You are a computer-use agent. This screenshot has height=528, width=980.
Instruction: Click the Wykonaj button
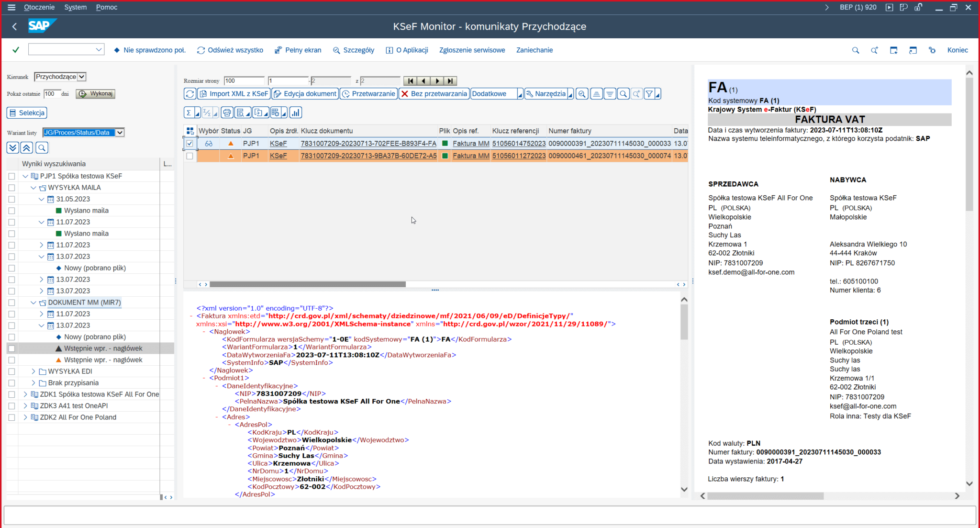click(x=96, y=94)
